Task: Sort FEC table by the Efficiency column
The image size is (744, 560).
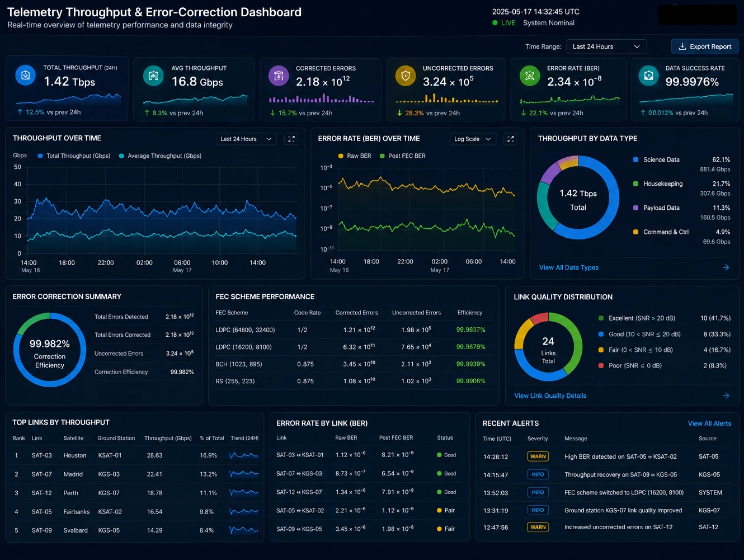Action: coord(470,313)
